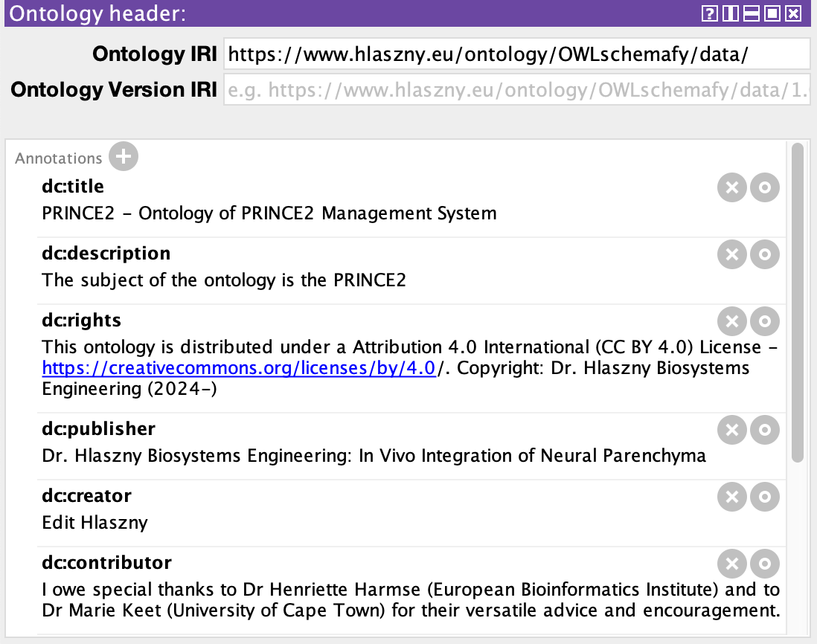Image resolution: width=817 pixels, height=644 pixels.
Task: Edit the dc:publisher annotation
Action: pyautogui.click(x=764, y=431)
